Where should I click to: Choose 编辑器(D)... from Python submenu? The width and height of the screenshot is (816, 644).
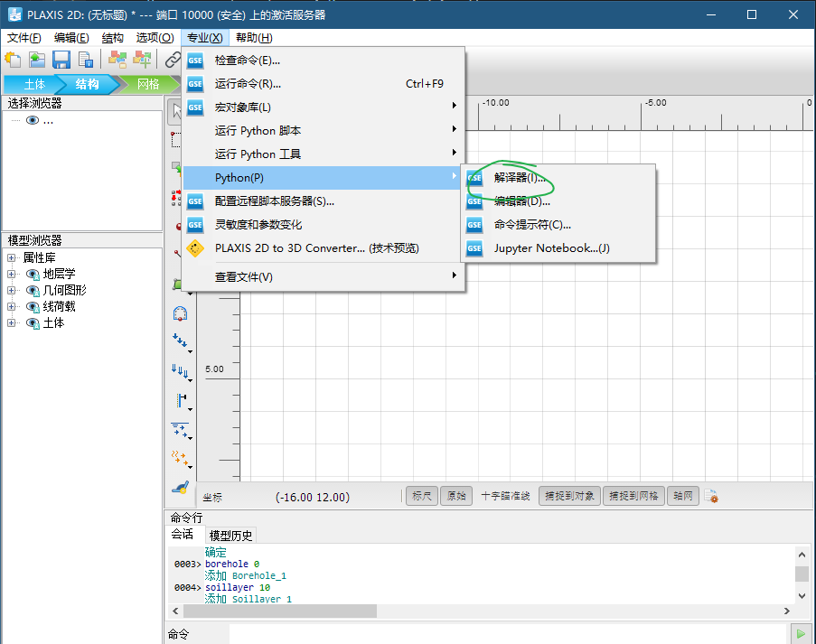click(x=558, y=201)
